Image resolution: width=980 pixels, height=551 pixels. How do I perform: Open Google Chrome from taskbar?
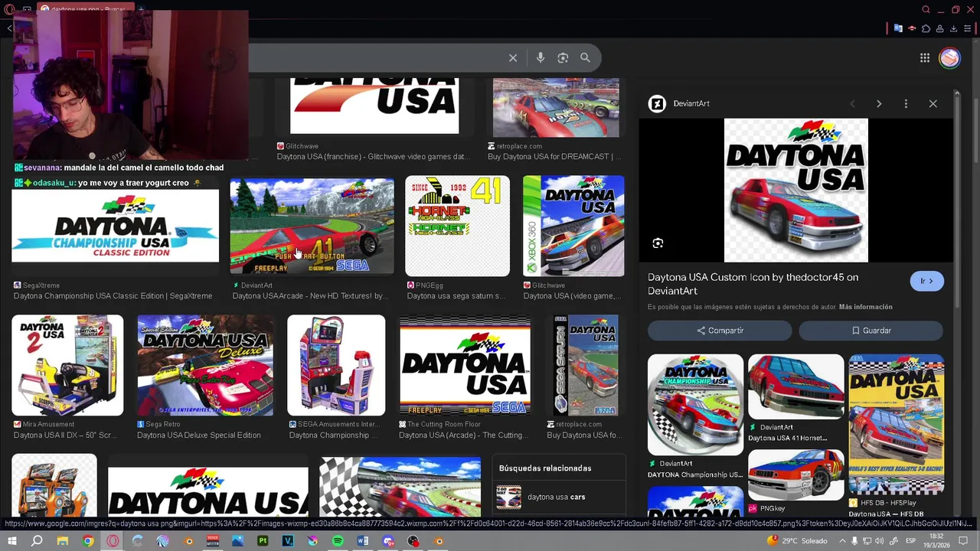(87, 541)
